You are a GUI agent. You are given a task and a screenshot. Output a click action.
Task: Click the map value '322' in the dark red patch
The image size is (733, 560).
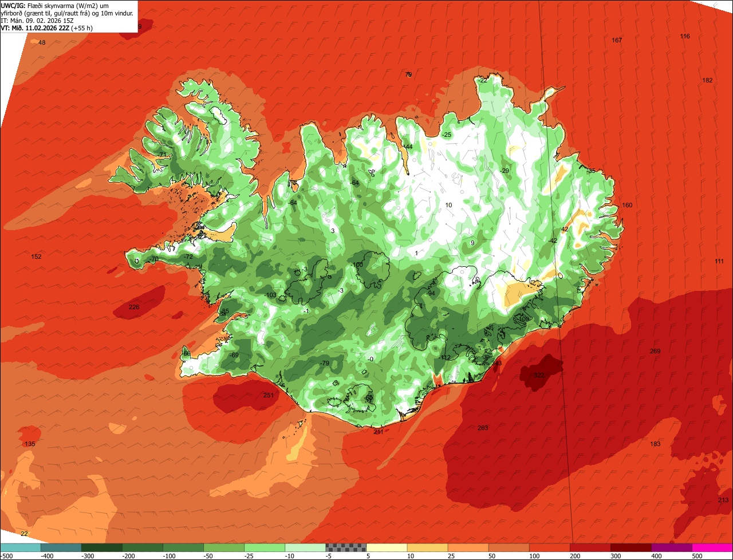pos(539,375)
